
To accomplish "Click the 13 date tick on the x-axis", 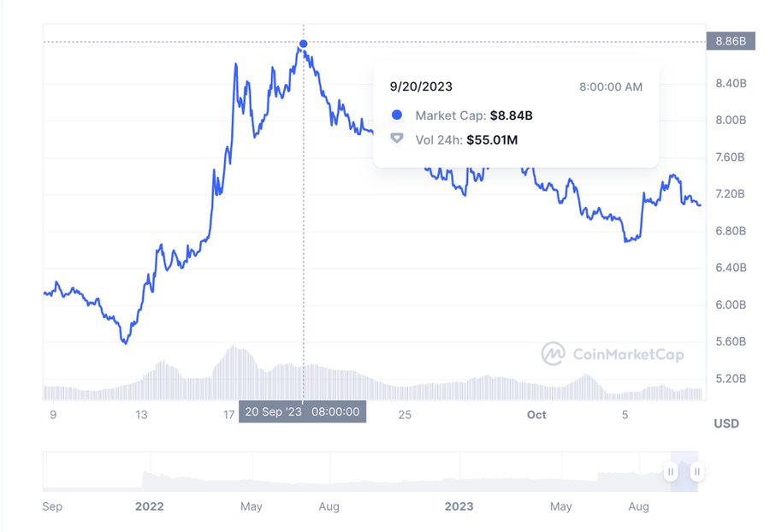I will coord(141,415).
